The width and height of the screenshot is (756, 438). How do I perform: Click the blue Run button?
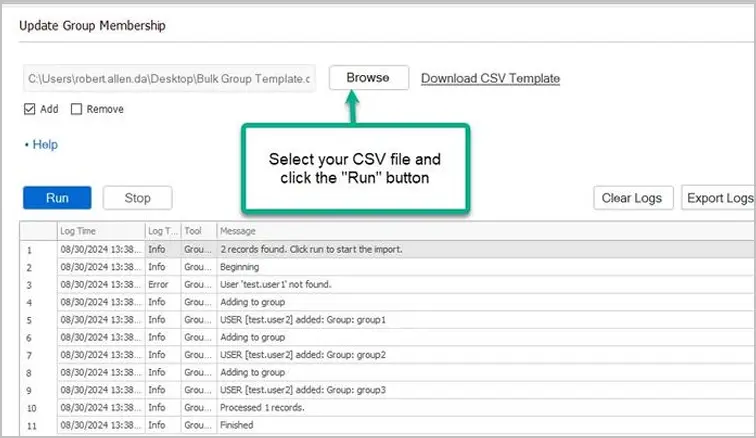click(x=57, y=198)
